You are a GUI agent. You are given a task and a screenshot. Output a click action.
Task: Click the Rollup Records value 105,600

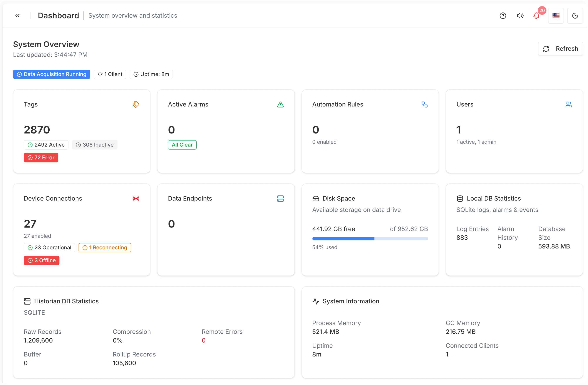[x=124, y=363]
